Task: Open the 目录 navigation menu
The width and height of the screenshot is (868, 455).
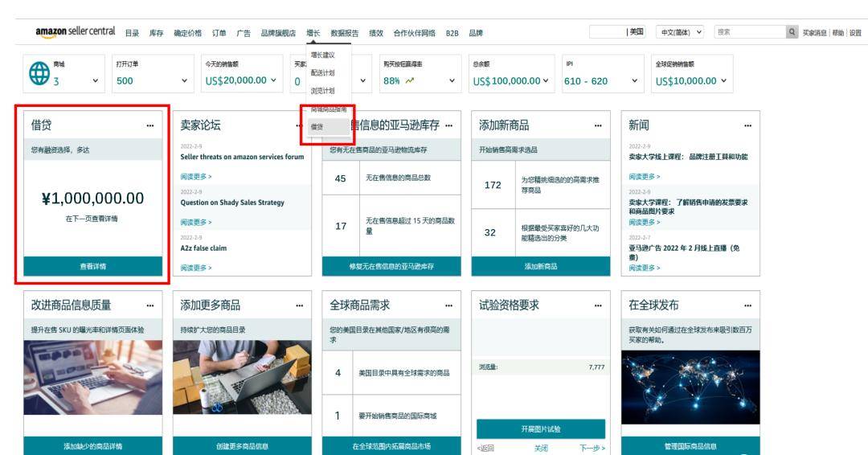Action: coord(132,33)
